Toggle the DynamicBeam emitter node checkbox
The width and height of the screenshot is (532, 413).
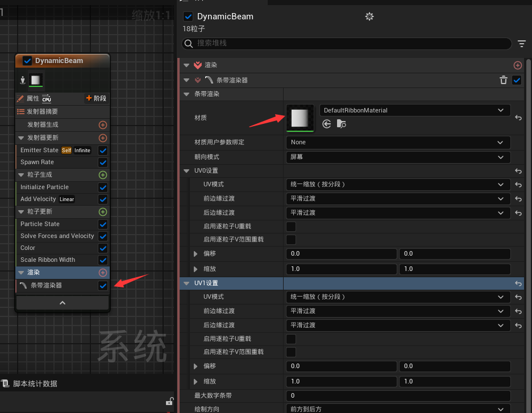click(27, 61)
